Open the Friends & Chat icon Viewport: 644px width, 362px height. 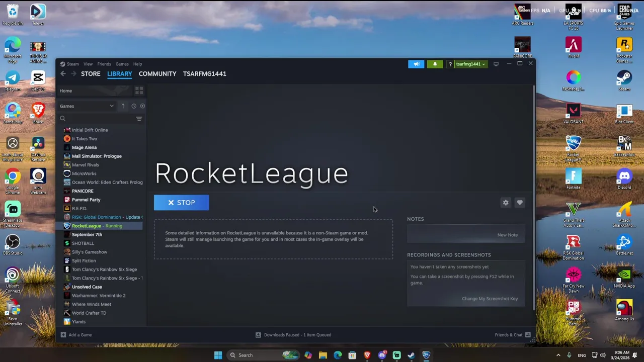pyautogui.click(x=528, y=335)
